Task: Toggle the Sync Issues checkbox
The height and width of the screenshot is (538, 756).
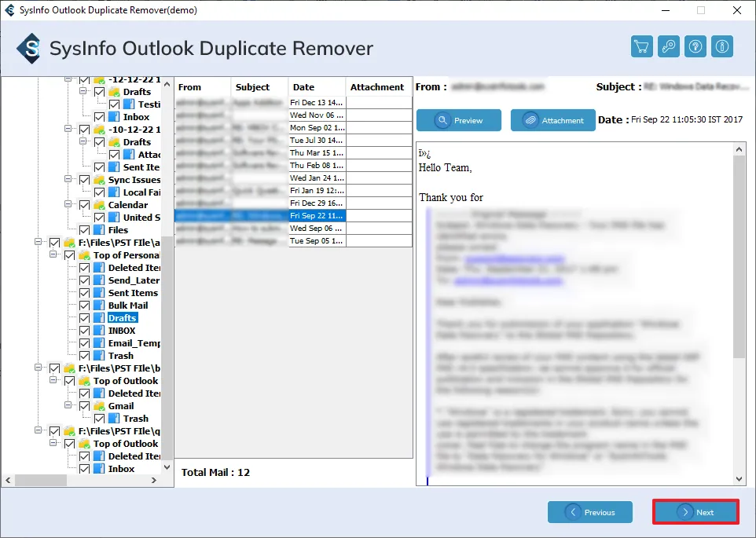Action: tap(84, 180)
